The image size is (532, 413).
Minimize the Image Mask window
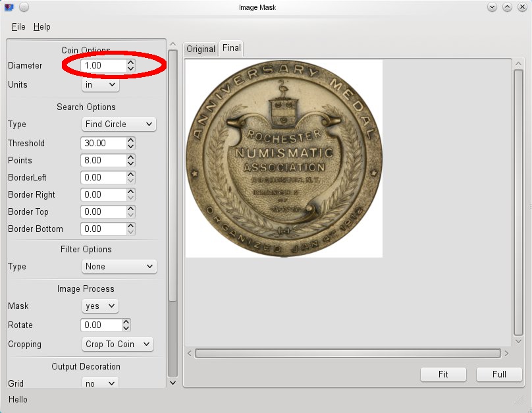492,7
